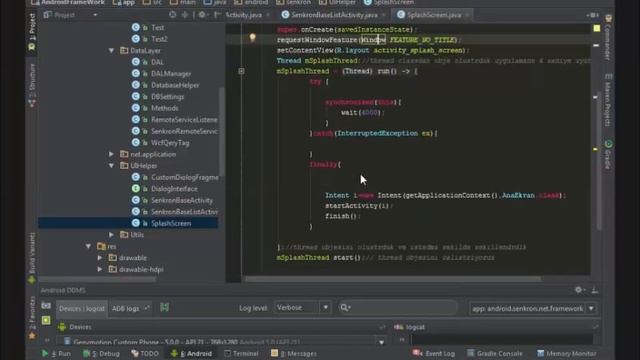
Task: Collapse the UIHelper folder
Action: coord(111,166)
